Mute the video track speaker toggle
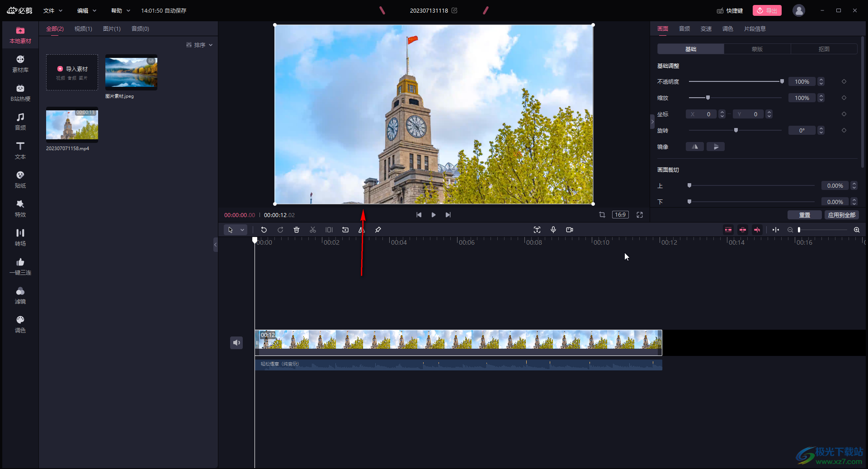Image resolution: width=868 pixels, height=469 pixels. click(x=236, y=343)
